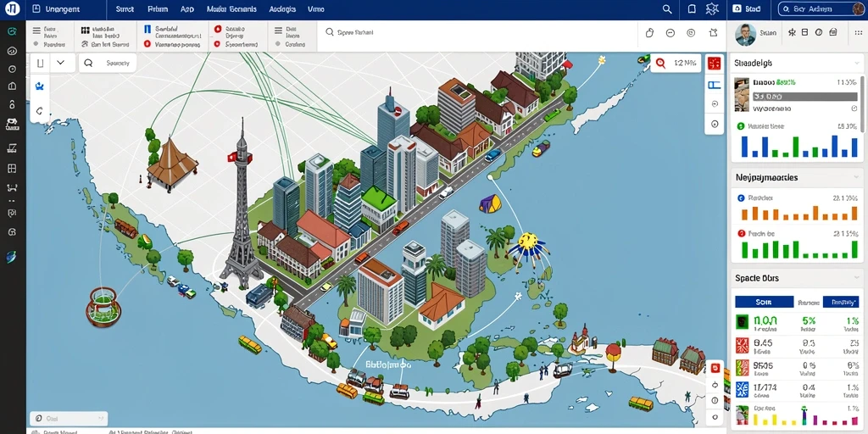The height and width of the screenshot is (434, 868).
Task: Click the refresh arrow icon on map's left toolbar
Action: tap(39, 111)
